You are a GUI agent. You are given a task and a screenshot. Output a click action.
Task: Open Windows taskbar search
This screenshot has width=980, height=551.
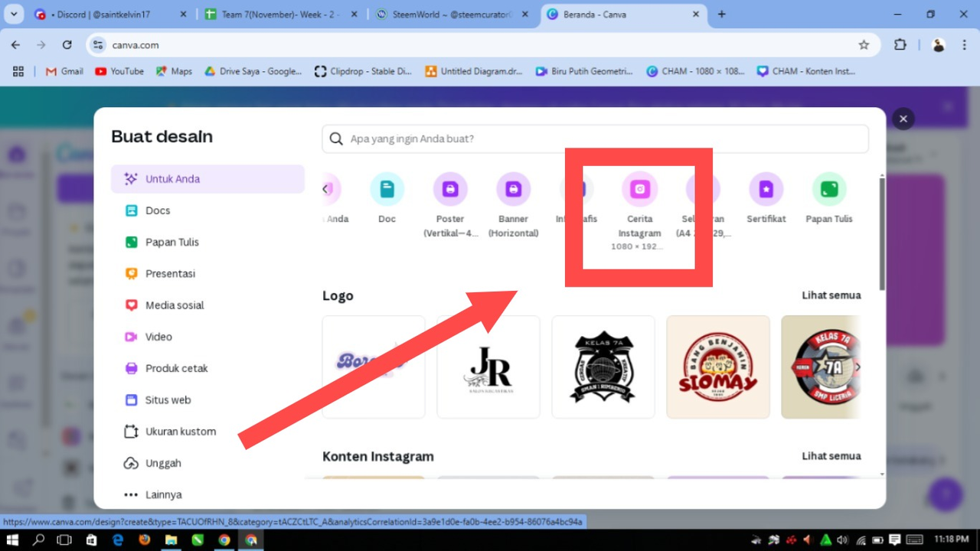39,540
